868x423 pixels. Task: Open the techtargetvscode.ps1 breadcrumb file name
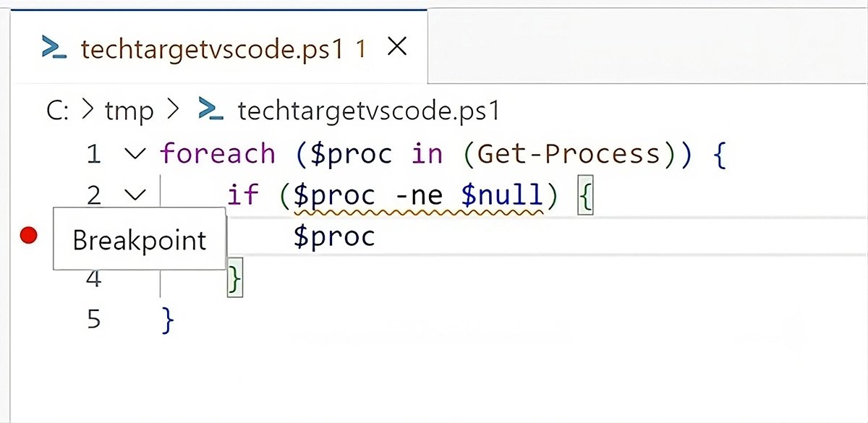tap(369, 111)
